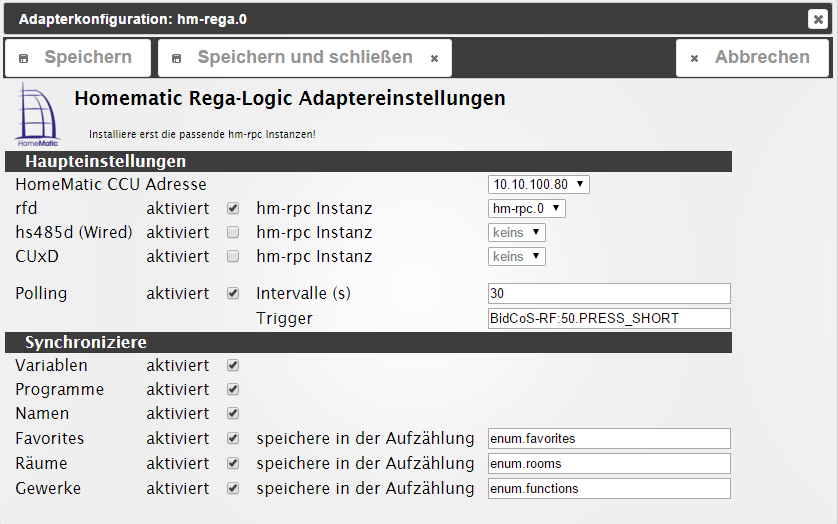Click the 'Polling' label
The width and height of the screenshot is (838, 524).
41,294
